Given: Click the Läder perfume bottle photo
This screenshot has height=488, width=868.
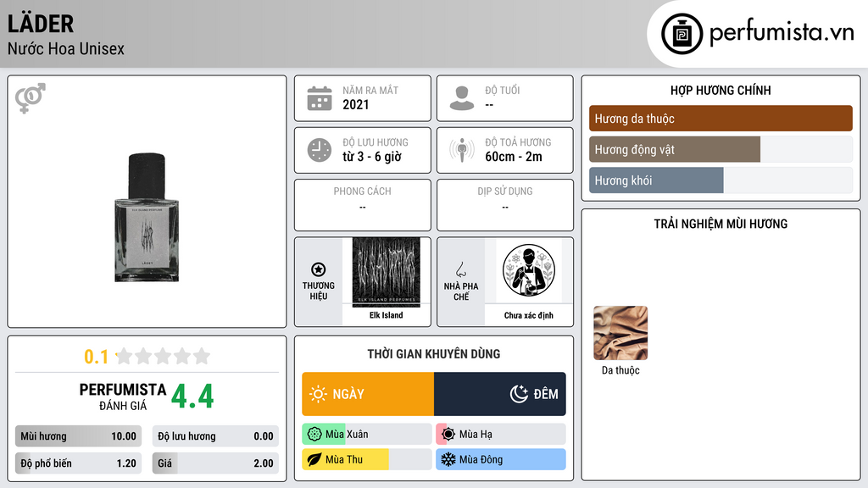Looking at the screenshot, I should [147, 218].
